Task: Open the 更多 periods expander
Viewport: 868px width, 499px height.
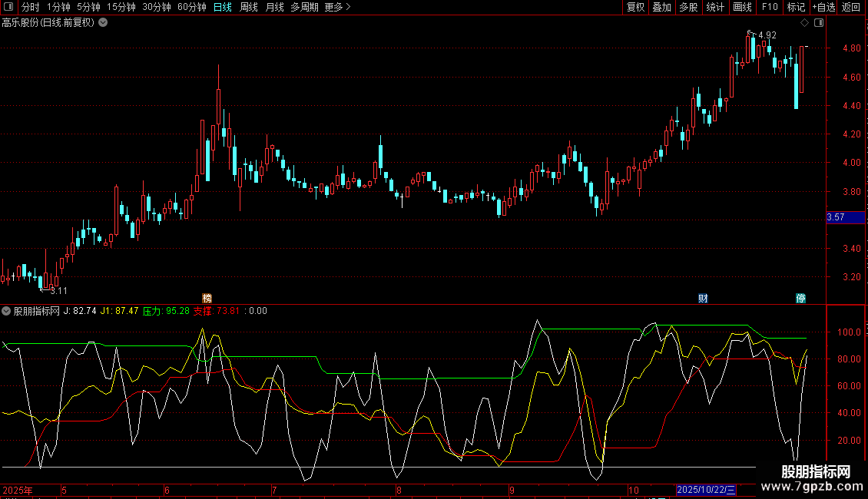Action: [337, 7]
